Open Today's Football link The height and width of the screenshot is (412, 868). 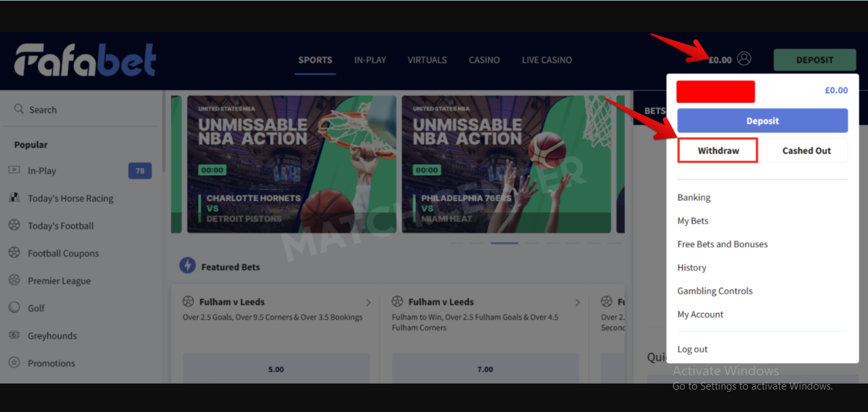[x=61, y=225]
